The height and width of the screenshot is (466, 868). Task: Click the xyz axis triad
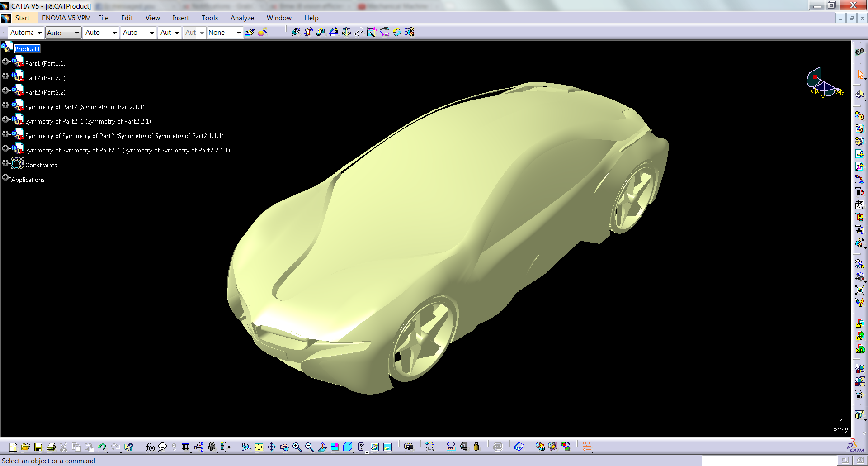tap(840, 426)
